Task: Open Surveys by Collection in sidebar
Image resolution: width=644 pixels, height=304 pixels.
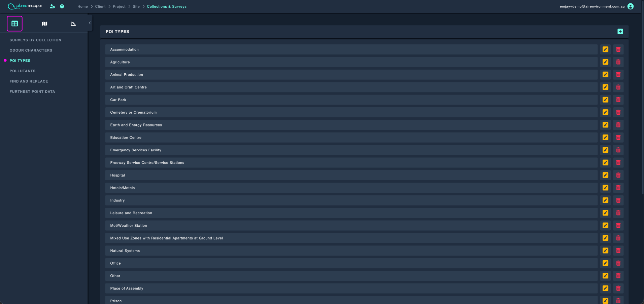Action: 35,40
